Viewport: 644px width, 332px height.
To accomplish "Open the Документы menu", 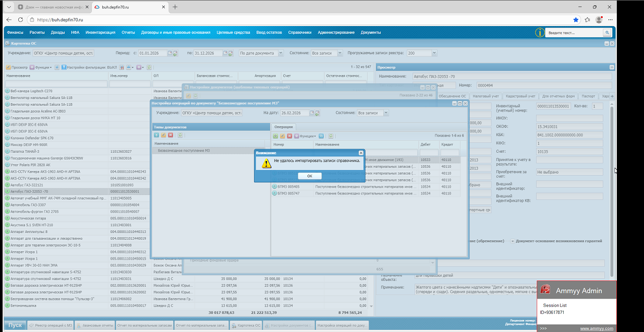I will [x=371, y=32].
